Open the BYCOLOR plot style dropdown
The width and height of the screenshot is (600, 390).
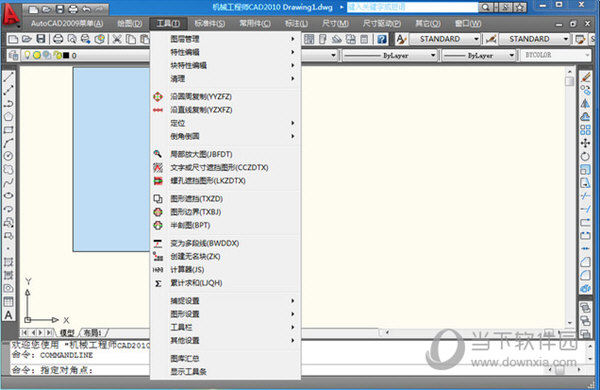(587, 55)
